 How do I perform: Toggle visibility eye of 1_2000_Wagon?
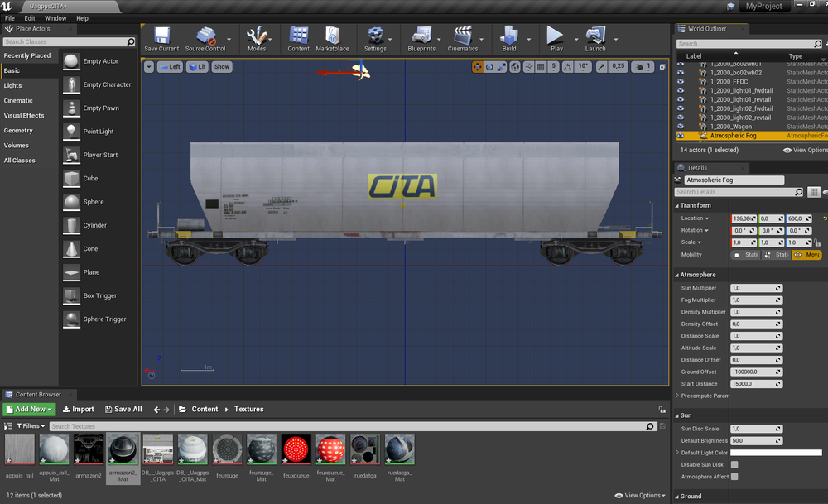point(681,127)
